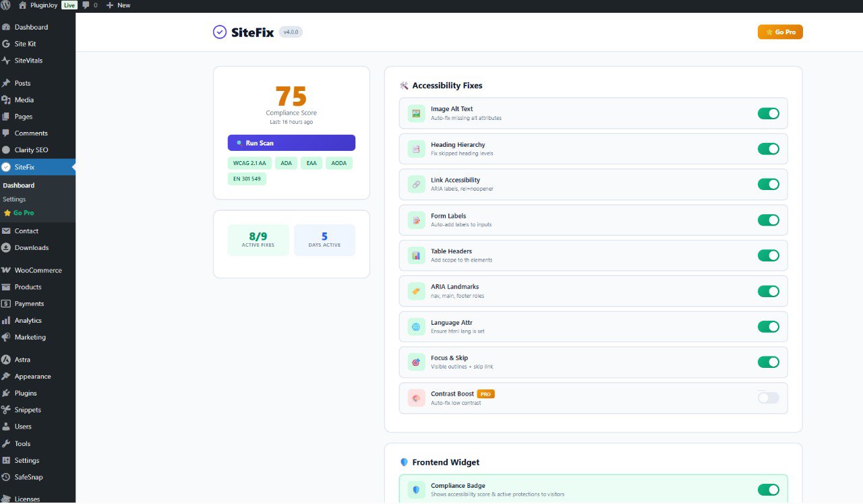This screenshot has width=863, height=504.
Task: Turn off Heading Hierarchy fix
Action: (x=768, y=149)
